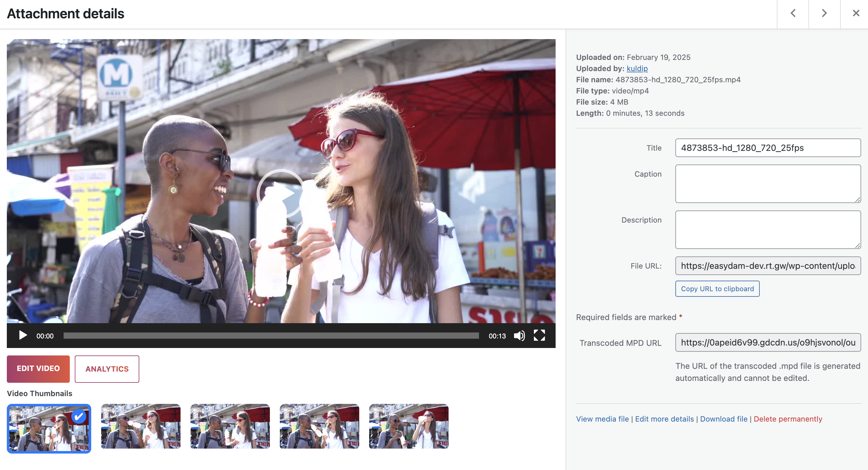Open the Analytics button
Image resolution: width=868 pixels, height=470 pixels.
pyautogui.click(x=107, y=369)
